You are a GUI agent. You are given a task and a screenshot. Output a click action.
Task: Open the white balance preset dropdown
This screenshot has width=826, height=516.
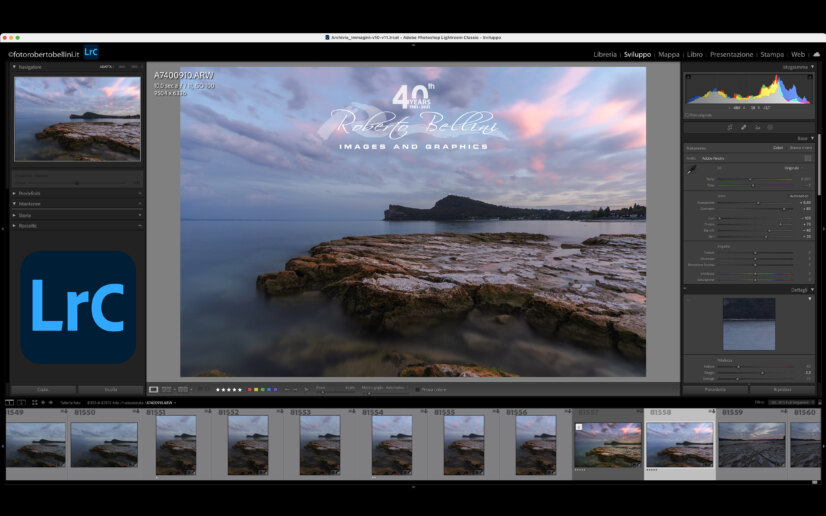click(792, 168)
